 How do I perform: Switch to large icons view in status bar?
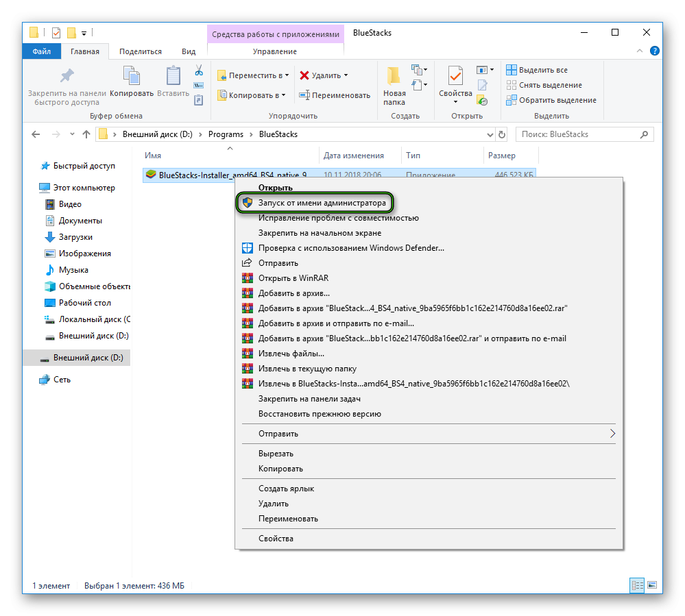click(652, 585)
